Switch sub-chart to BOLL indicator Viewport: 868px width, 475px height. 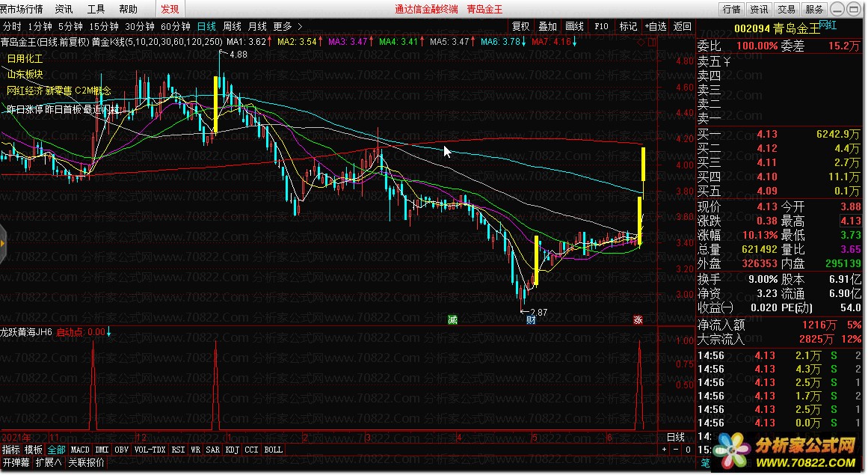tap(273, 450)
